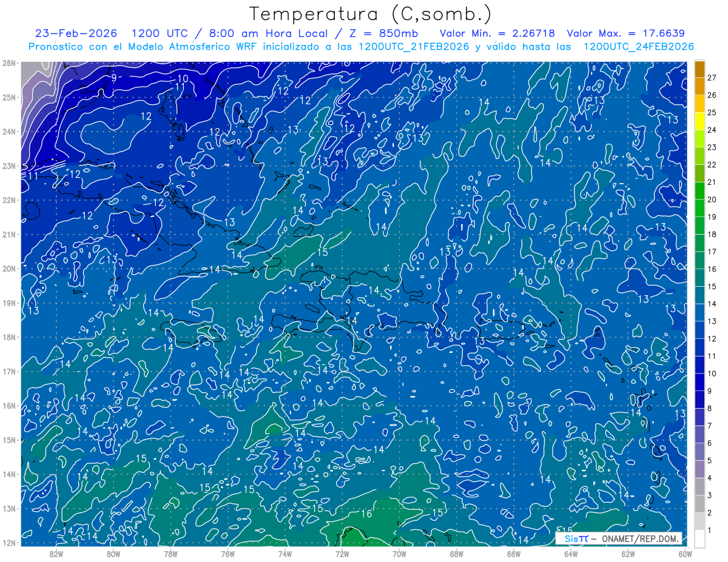This screenshot has width=728, height=562.
Task: Click the 22N latitude axis label
Action: click(x=8, y=200)
